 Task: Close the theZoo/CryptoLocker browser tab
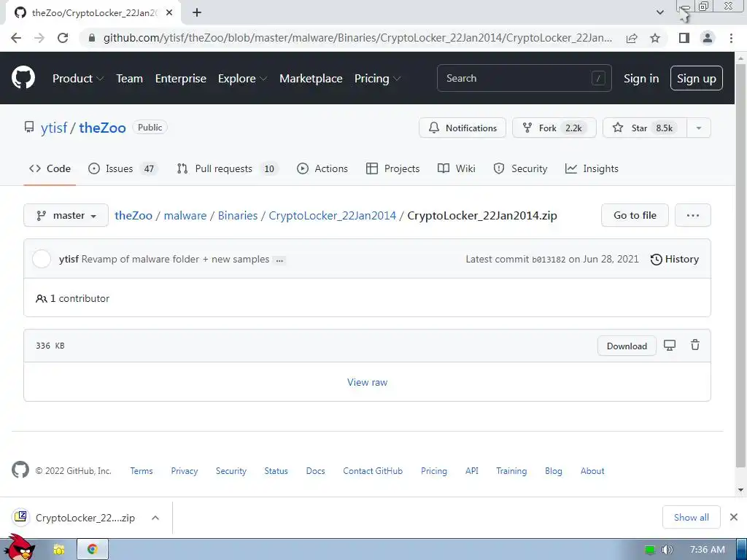(169, 13)
